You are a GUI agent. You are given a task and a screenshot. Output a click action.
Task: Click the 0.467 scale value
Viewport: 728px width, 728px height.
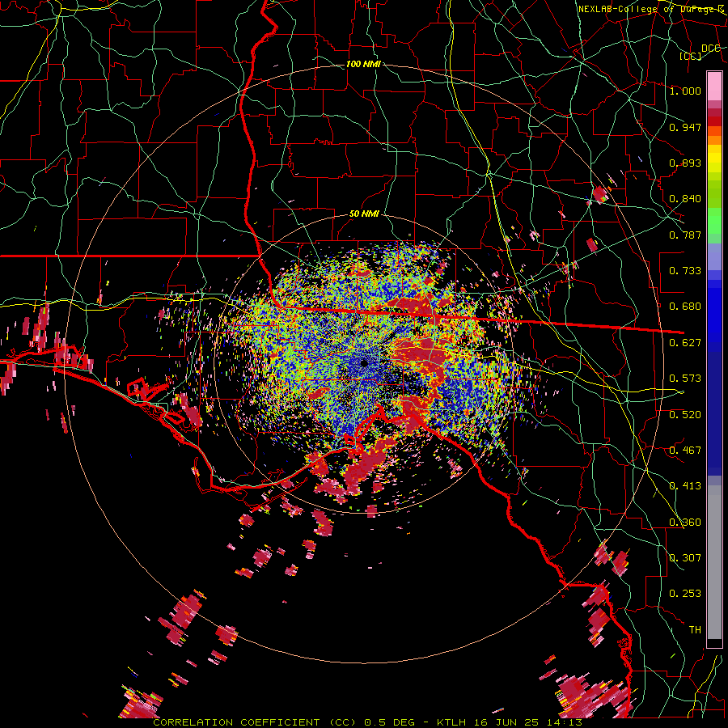tap(685, 450)
